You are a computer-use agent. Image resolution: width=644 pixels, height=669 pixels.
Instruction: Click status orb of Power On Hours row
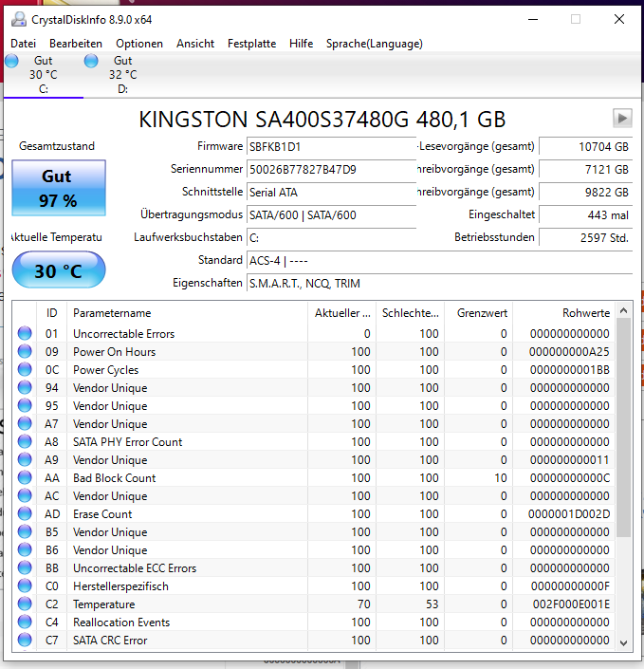click(25, 351)
